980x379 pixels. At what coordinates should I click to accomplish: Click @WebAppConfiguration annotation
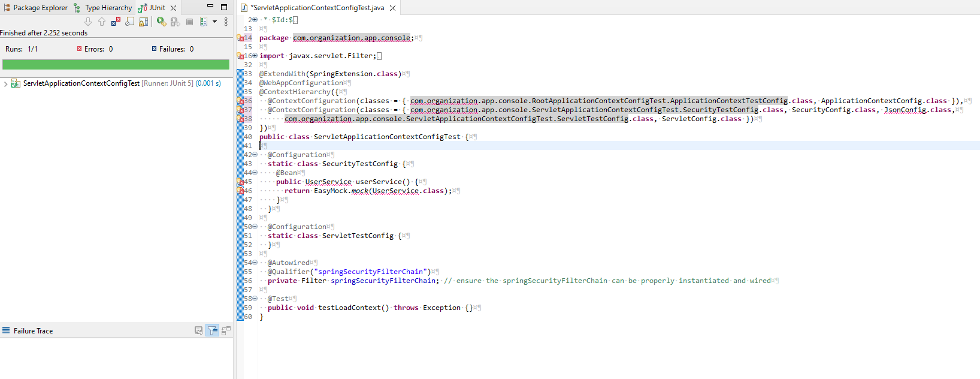301,83
